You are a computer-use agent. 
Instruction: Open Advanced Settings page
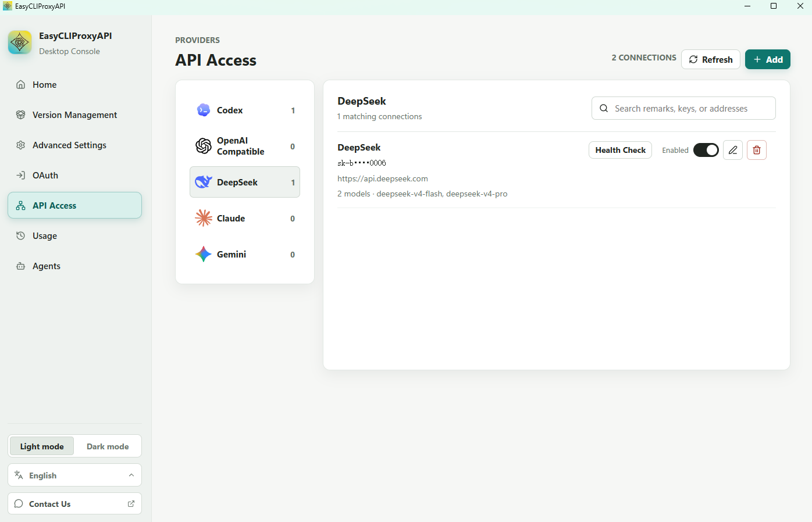pyautogui.click(x=74, y=145)
